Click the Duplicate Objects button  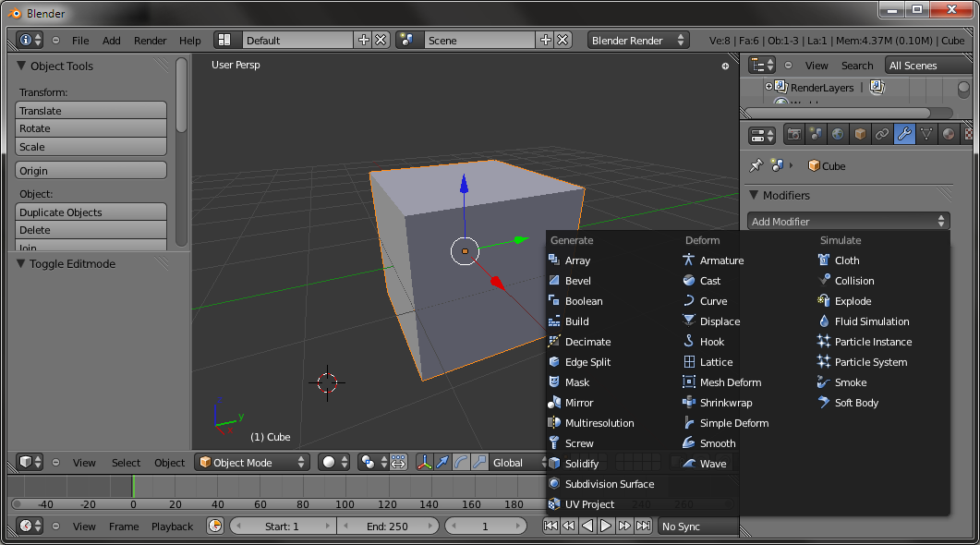coord(91,212)
